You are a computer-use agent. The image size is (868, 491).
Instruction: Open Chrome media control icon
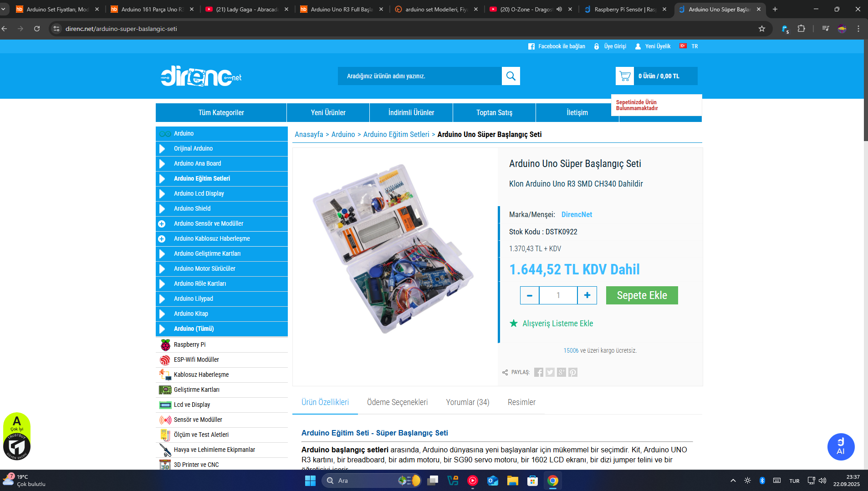pos(826,29)
